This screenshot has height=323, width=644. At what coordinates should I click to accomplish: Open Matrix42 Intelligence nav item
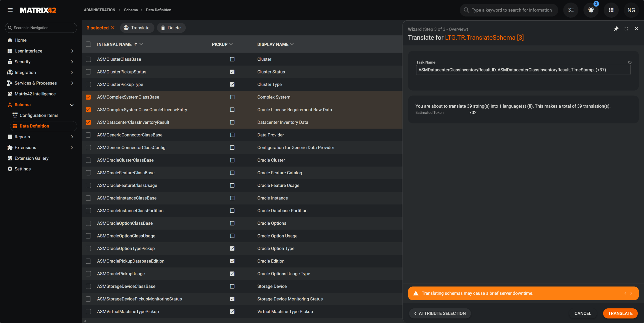41,94
